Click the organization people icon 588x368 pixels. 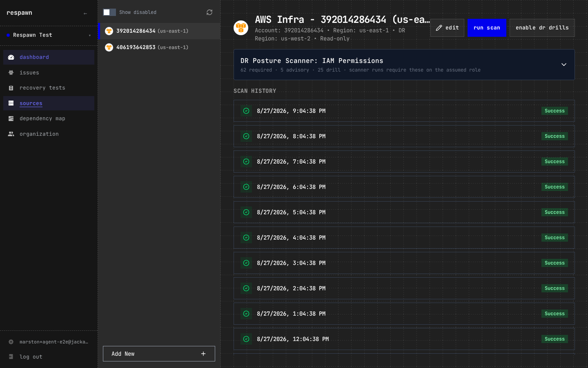click(x=11, y=134)
